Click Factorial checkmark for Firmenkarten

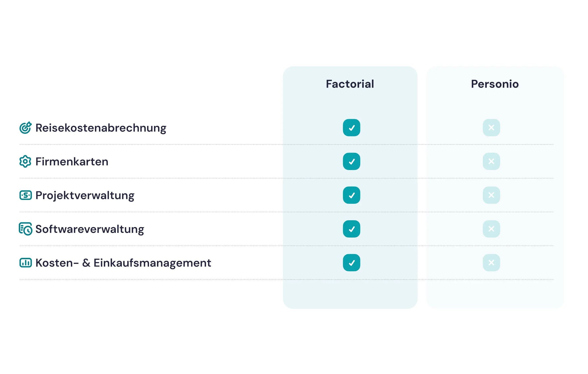(351, 161)
